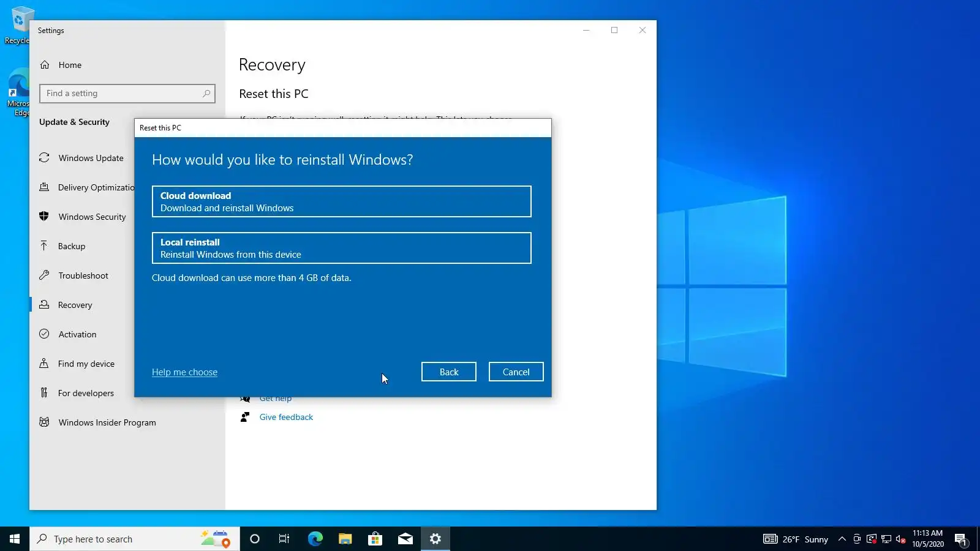Viewport: 980px width, 551px height.
Task: Click the taskbar clock and date
Action: (x=927, y=539)
